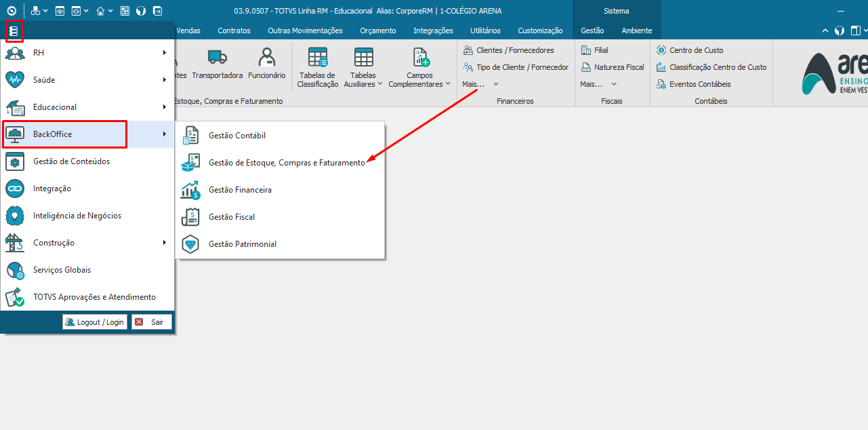868x430 pixels.
Task: Click the Gestão Fiscal receipt icon
Action: click(190, 217)
